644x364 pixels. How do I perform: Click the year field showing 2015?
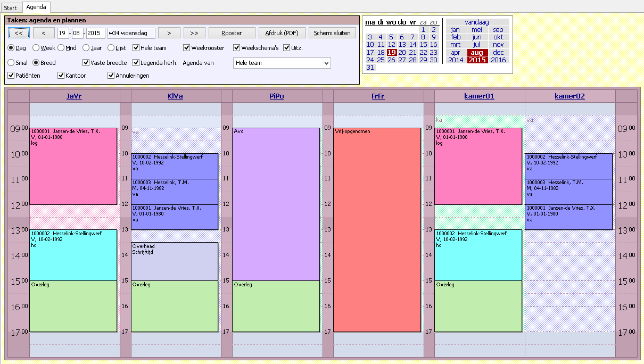pos(96,33)
